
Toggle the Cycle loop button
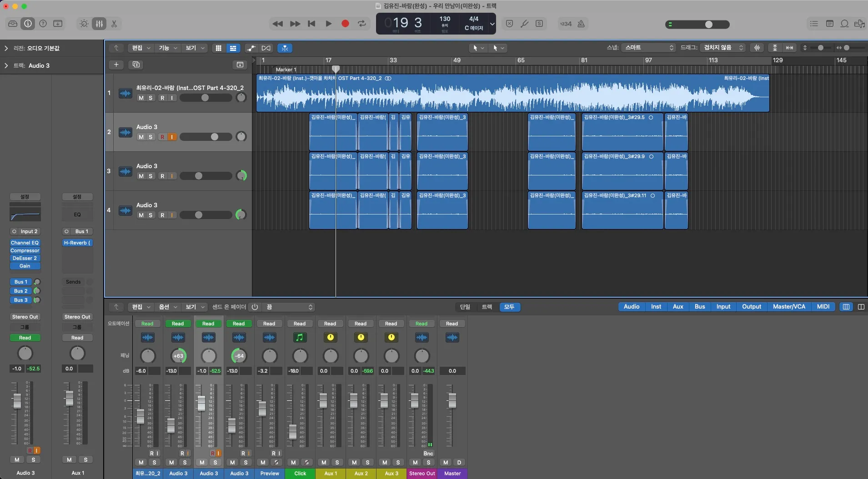click(362, 24)
